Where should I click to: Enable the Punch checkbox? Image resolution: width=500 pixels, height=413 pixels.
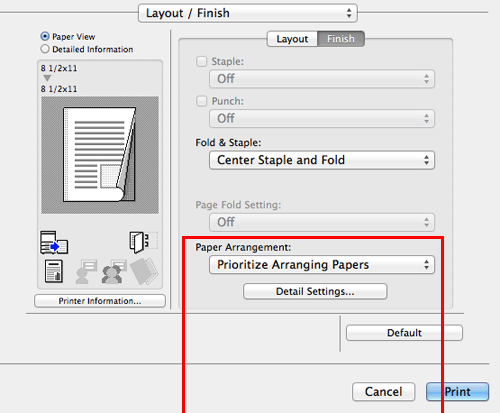(201, 101)
